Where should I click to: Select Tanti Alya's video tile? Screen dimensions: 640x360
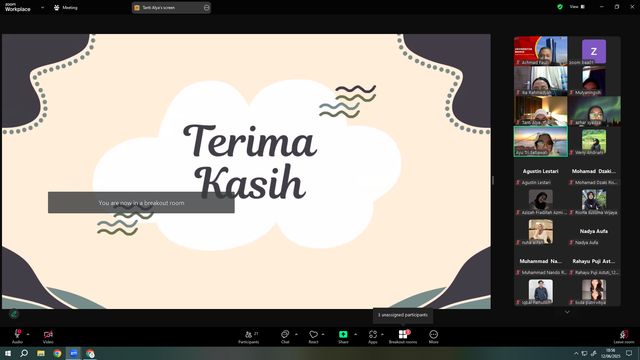click(x=540, y=111)
